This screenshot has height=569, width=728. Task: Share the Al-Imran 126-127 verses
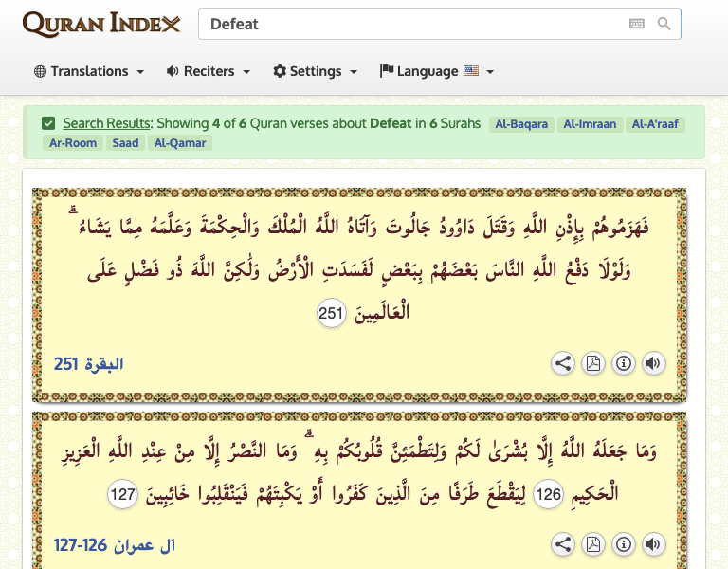click(x=563, y=544)
